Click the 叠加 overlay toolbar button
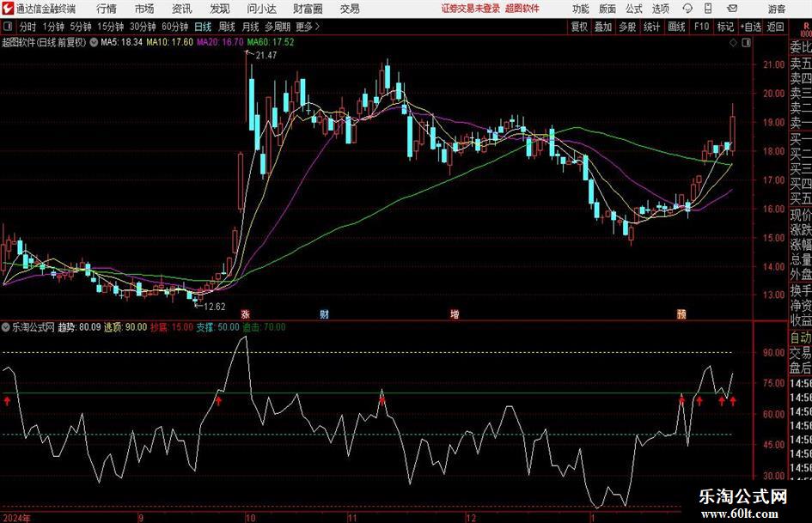 (x=603, y=27)
